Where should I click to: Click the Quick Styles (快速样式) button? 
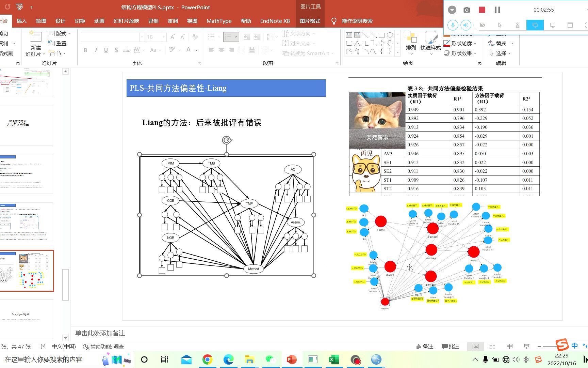coord(430,43)
